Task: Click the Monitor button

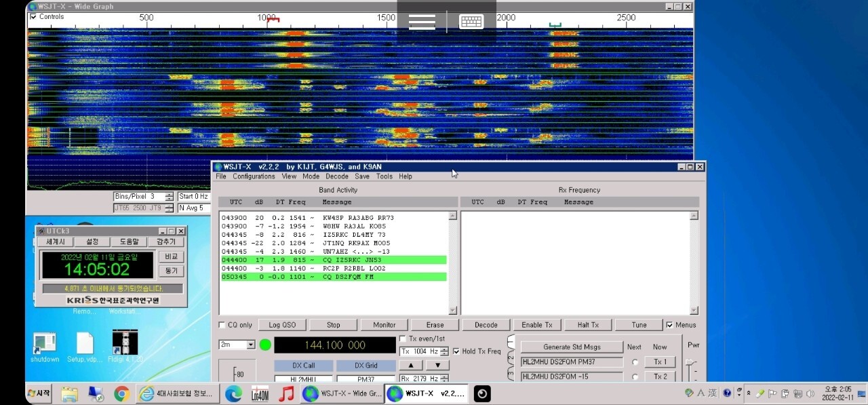Action: point(384,325)
